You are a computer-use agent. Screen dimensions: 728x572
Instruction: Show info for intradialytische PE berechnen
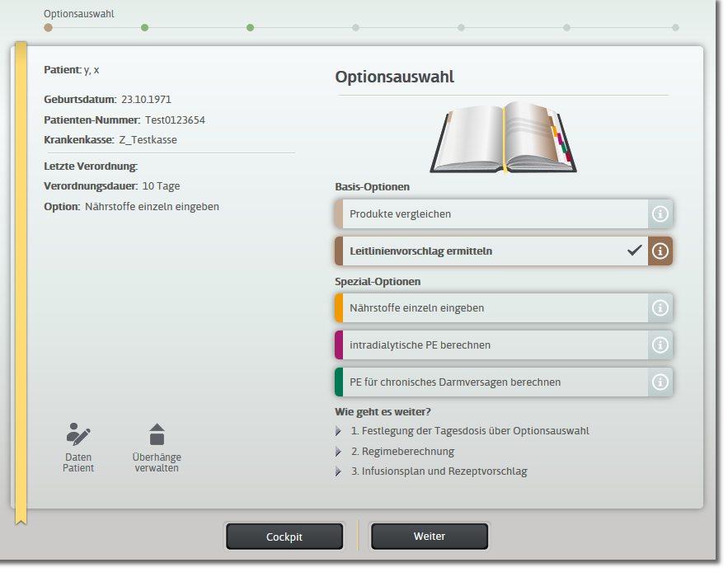(660, 345)
